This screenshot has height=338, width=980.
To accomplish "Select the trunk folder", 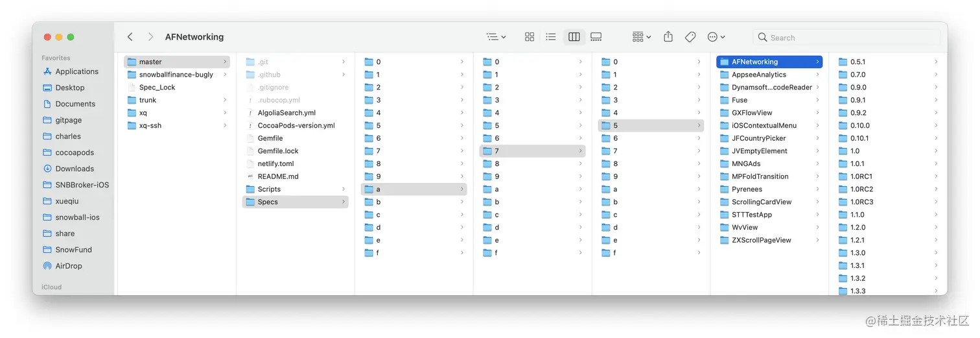I will 177,100.
